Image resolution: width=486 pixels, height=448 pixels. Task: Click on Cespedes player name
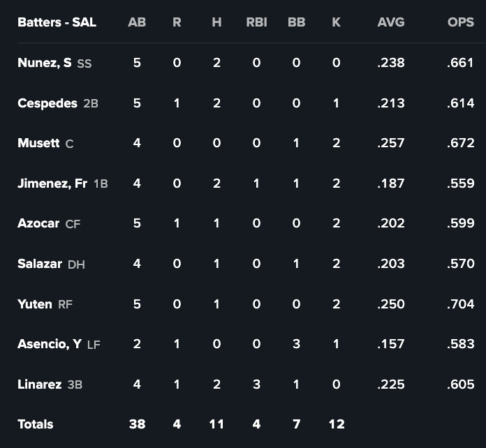click(x=47, y=103)
